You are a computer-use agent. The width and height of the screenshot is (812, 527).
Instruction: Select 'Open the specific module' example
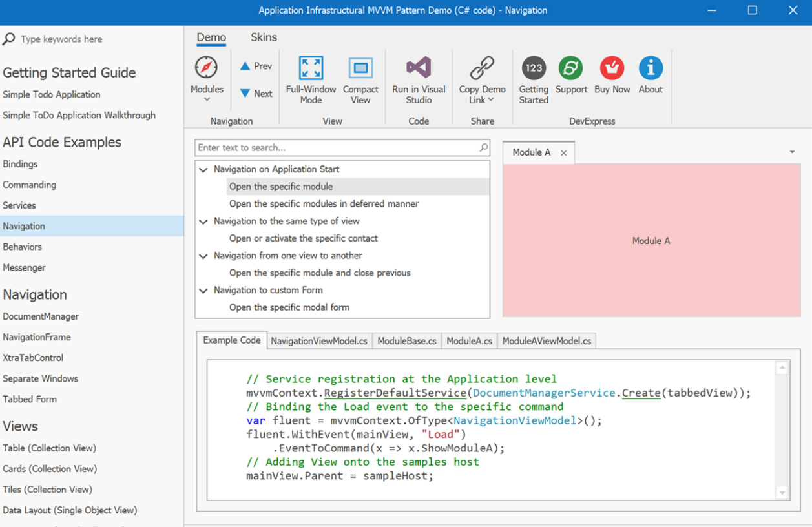(358, 187)
